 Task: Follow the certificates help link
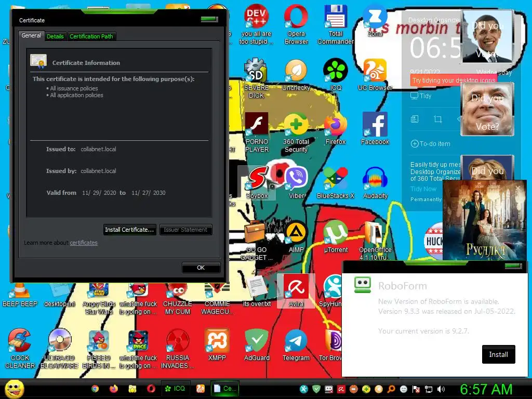click(84, 243)
